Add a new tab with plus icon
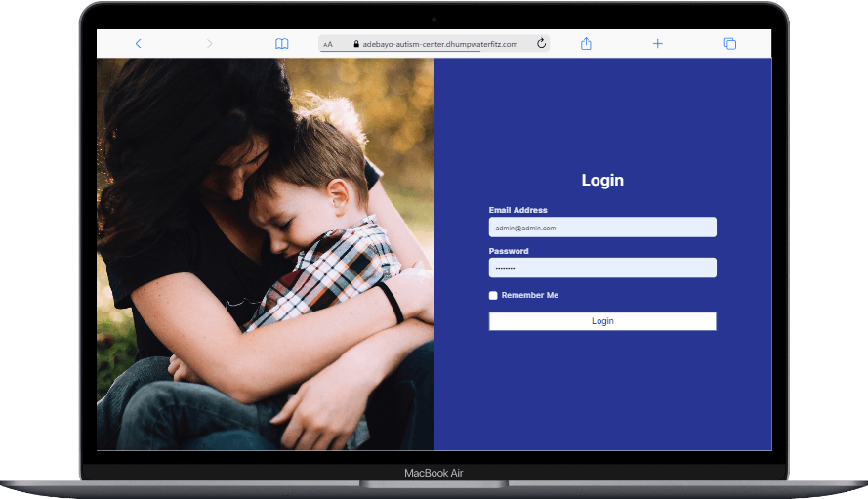This screenshot has height=499, width=868. coord(657,44)
